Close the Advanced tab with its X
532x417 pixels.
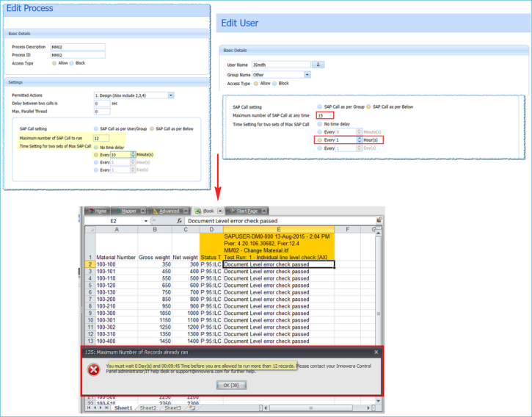coord(186,211)
